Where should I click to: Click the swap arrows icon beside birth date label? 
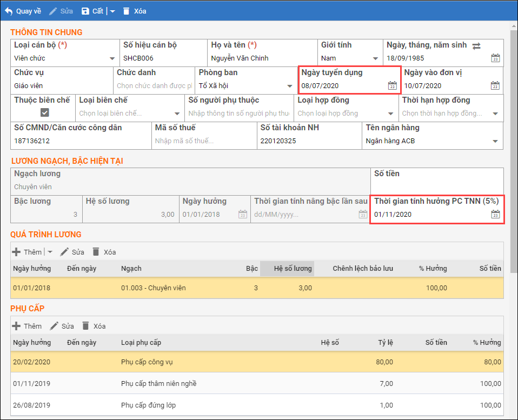tap(476, 46)
